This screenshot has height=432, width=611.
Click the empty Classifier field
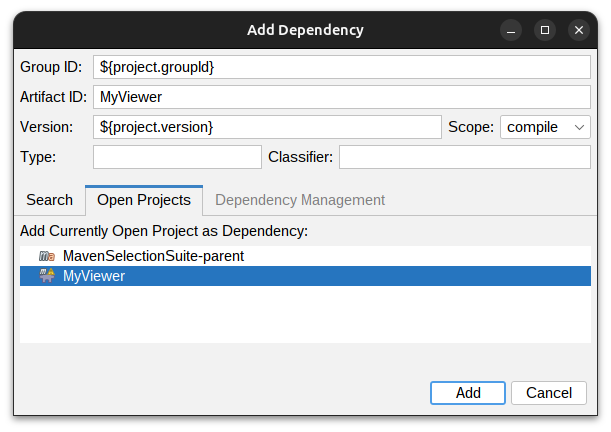coord(465,157)
